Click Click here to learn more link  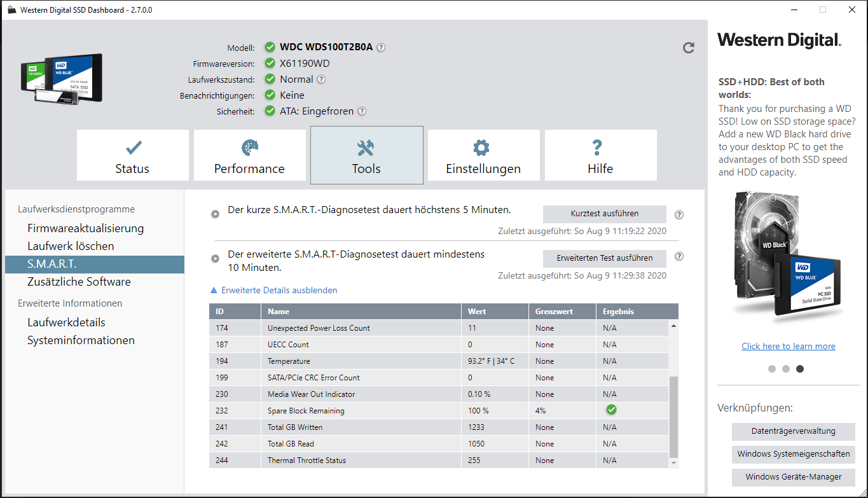pos(789,346)
